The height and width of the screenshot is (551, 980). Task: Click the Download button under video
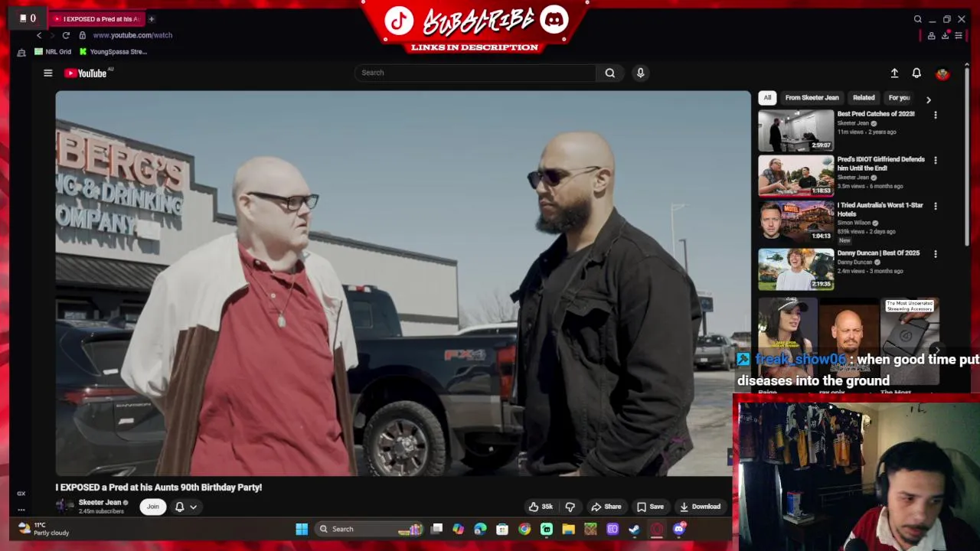[x=700, y=507]
